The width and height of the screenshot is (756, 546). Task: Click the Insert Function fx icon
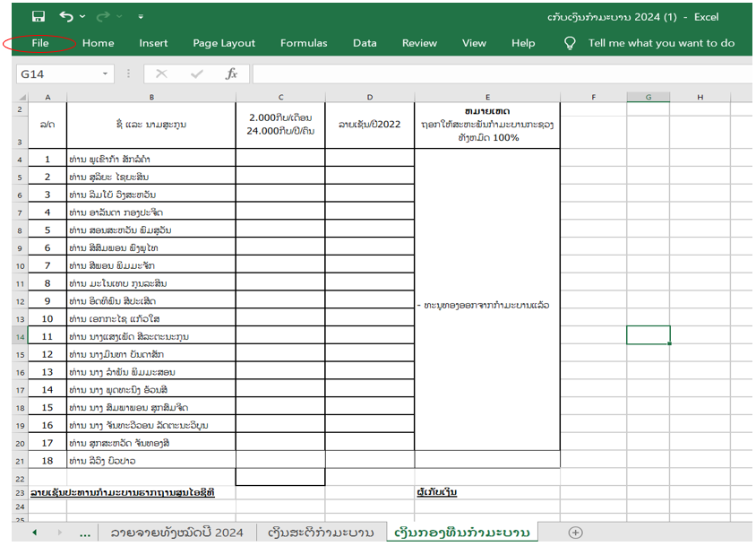[x=231, y=74]
